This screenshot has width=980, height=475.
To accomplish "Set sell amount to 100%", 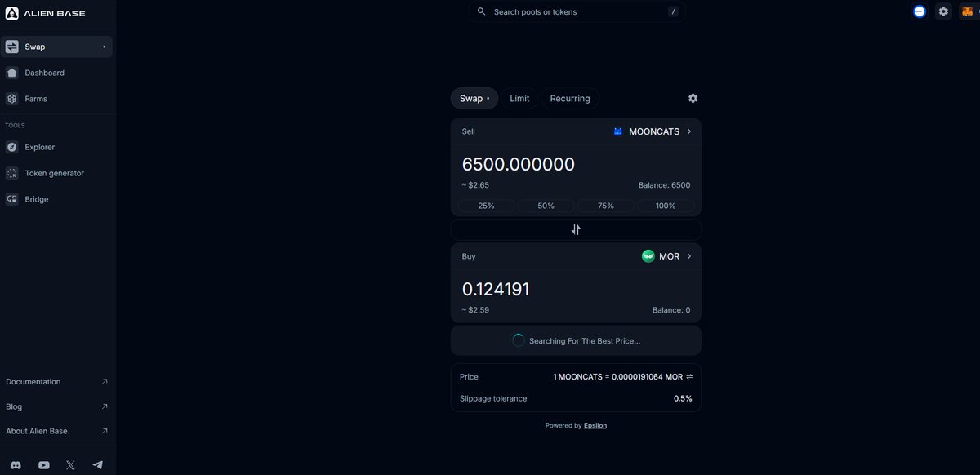I will 666,206.
